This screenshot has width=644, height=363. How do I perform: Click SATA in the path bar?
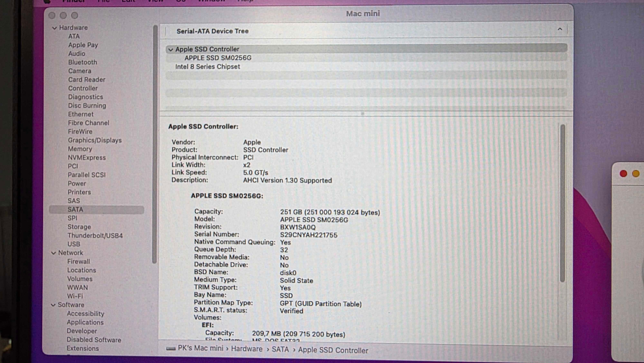pos(280,349)
